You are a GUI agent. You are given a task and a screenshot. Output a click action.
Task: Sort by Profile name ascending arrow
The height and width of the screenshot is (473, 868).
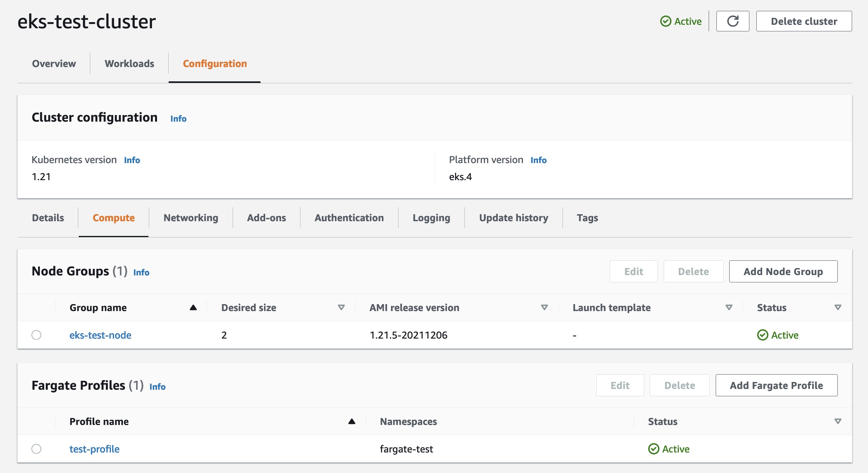[x=352, y=421]
